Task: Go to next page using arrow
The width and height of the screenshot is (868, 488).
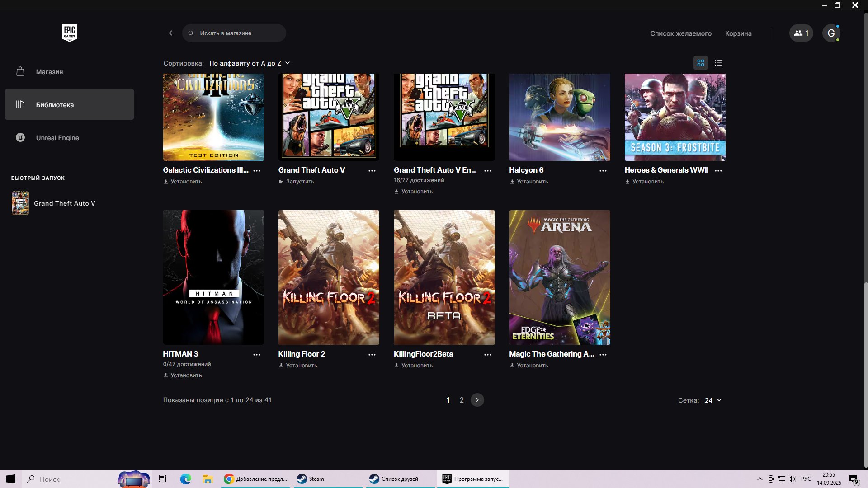Action: (477, 400)
